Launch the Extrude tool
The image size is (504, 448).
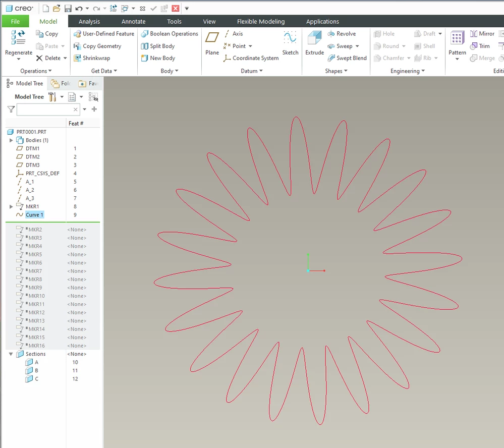click(315, 43)
